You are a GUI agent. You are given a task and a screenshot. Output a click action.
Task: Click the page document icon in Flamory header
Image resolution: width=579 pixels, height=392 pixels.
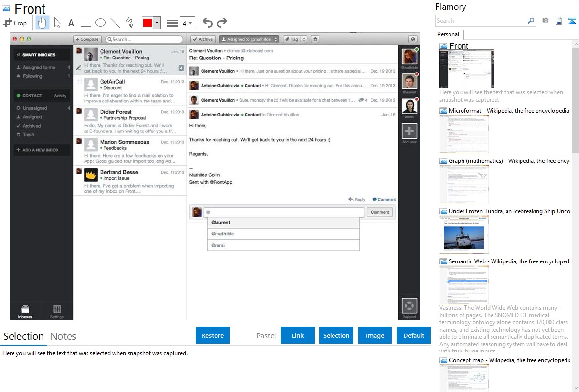point(559,21)
